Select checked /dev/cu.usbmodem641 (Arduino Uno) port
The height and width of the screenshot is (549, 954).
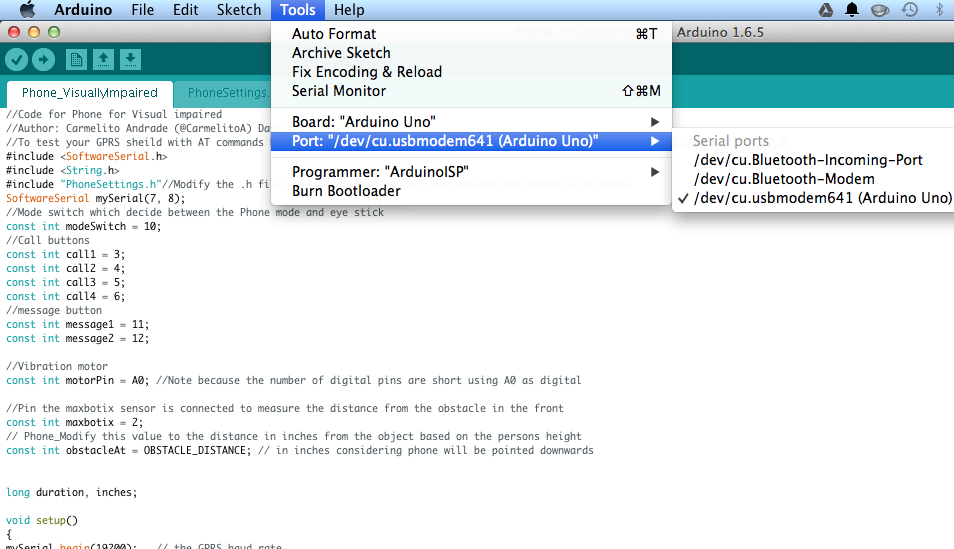[x=813, y=198]
